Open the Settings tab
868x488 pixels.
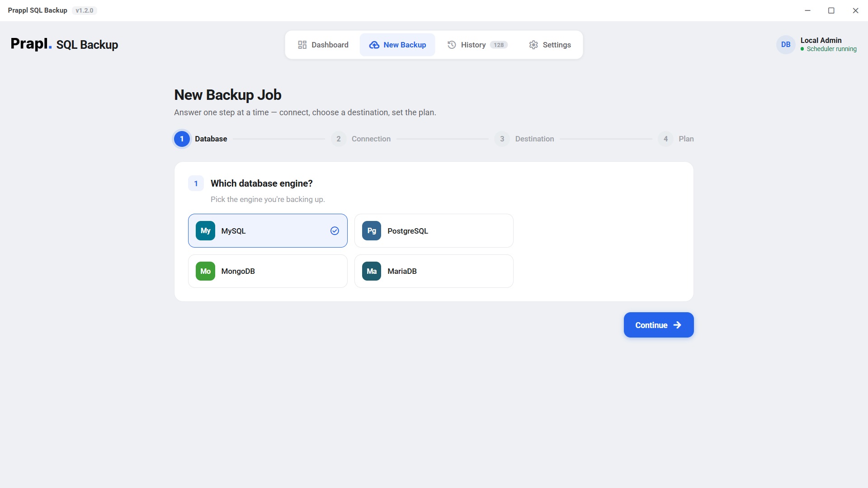pos(550,45)
